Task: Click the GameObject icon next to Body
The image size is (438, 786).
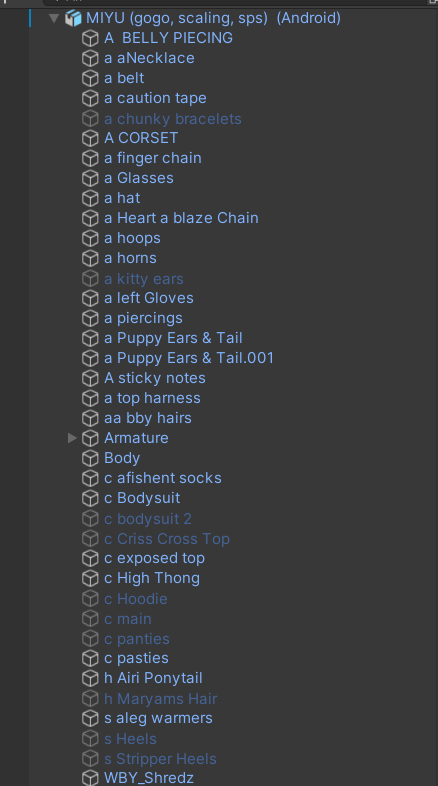Action: (90, 458)
